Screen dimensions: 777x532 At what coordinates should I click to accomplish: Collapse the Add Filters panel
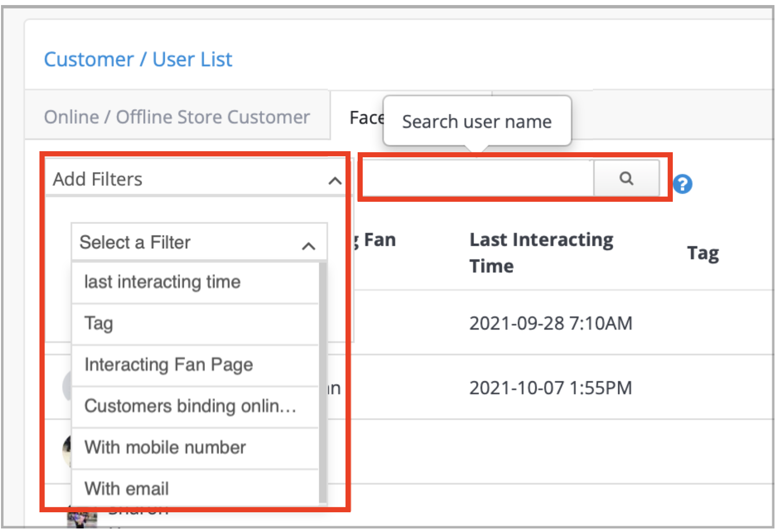pos(335,181)
